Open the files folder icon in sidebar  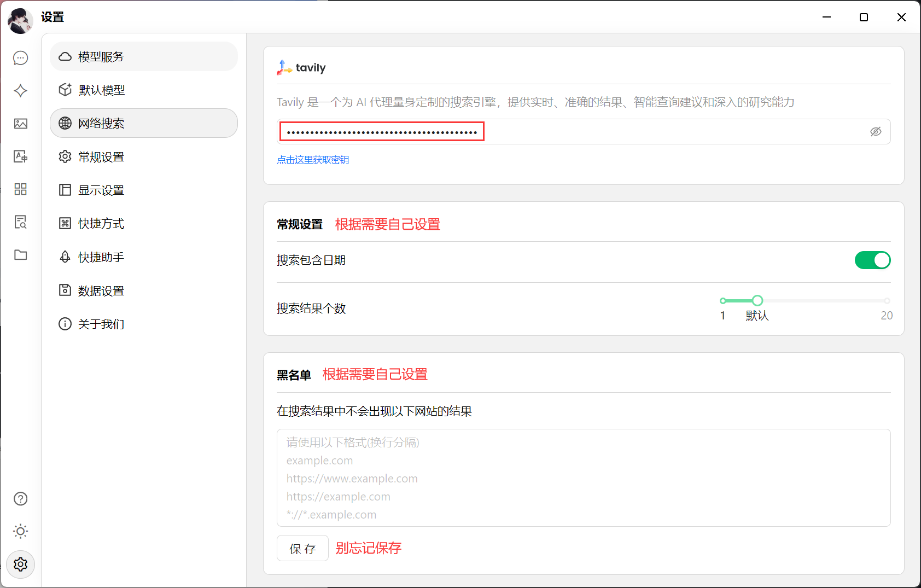click(x=21, y=255)
